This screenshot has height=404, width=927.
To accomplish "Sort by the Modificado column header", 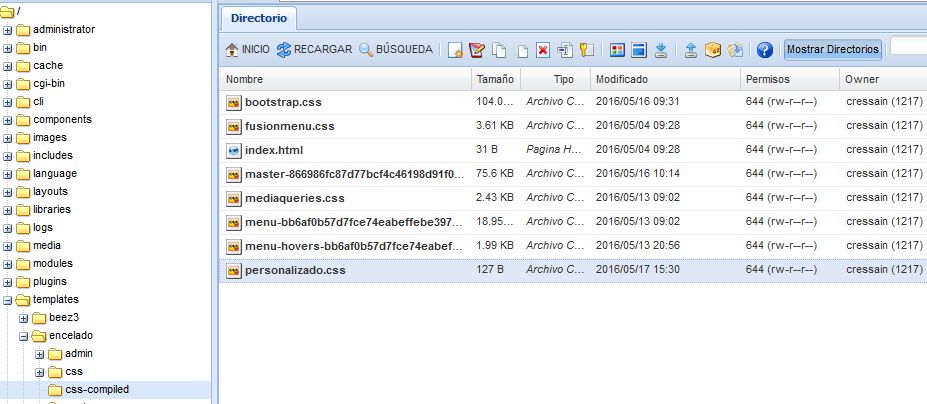I will click(x=665, y=79).
